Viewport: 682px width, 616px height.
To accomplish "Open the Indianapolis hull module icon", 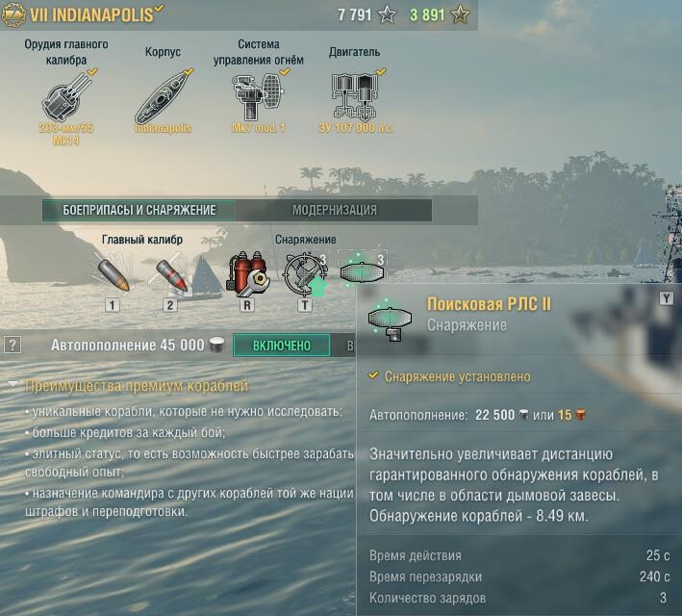I will (x=164, y=96).
